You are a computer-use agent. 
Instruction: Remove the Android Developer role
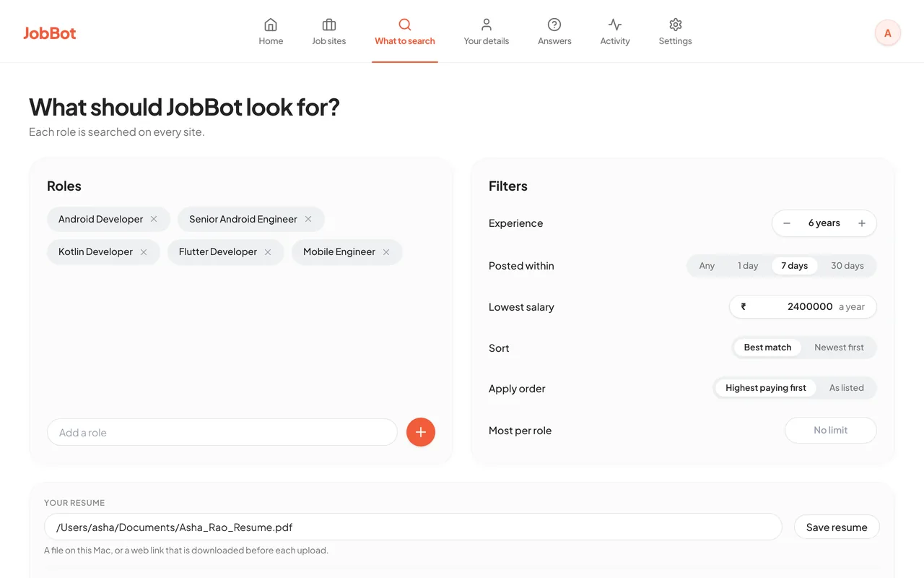[154, 219]
